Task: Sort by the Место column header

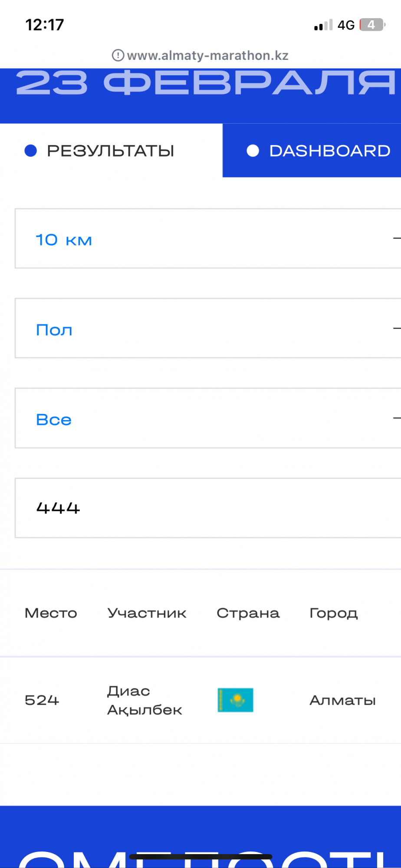Action: pos(51,613)
